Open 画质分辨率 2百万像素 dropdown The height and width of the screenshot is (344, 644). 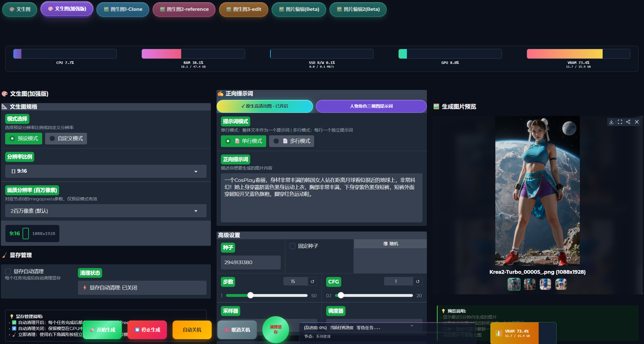106,211
